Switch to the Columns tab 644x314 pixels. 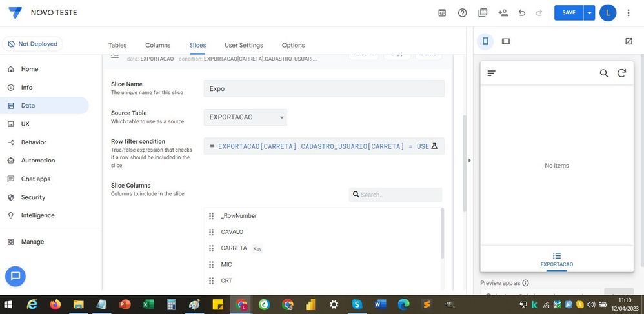point(157,45)
